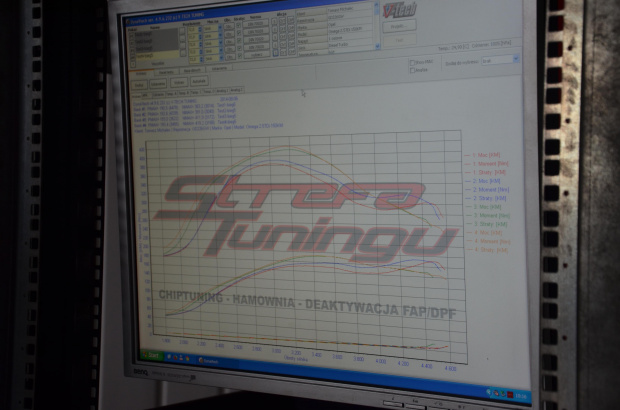620x410 pixels.
Task: Click the Ustawienia button left of Autoskala
Action: coord(158,84)
